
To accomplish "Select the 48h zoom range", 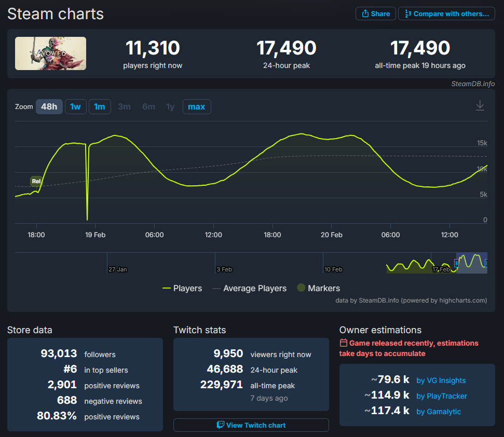I will point(49,107).
